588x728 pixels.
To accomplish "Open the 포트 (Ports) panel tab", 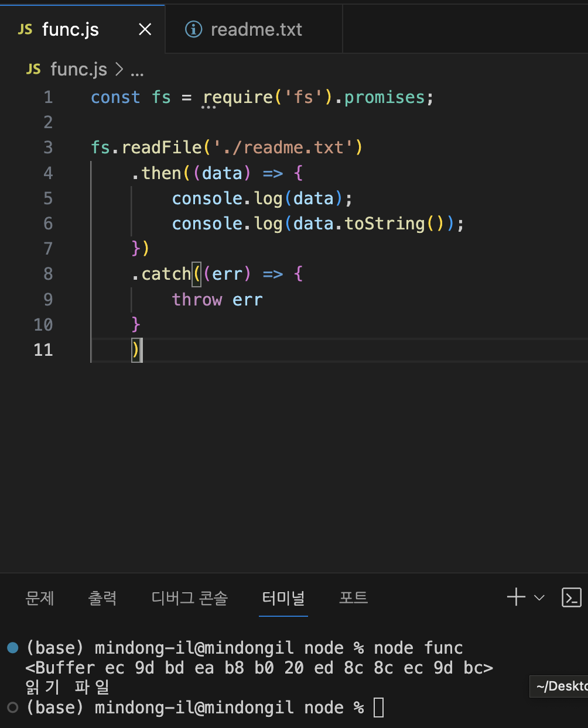I will (353, 597).
